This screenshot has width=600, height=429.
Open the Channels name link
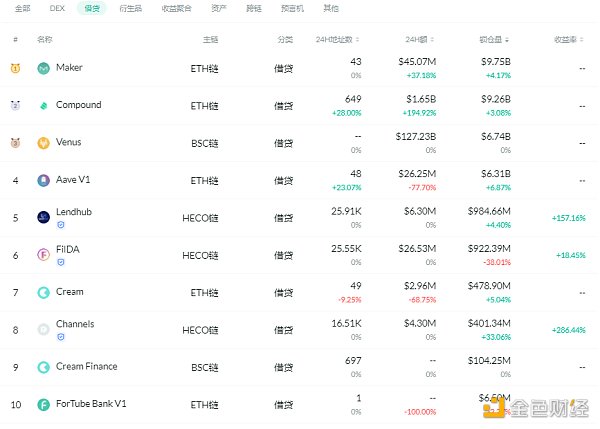pos(75,324)
